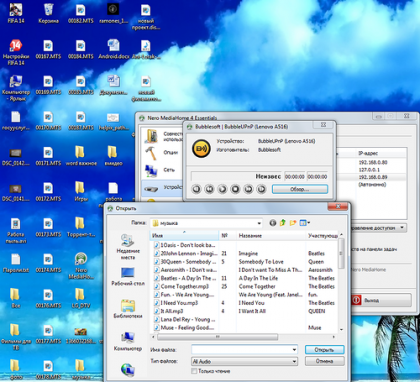
Task: Select the file I Need You.mp3
Action: tap(176, 303)
